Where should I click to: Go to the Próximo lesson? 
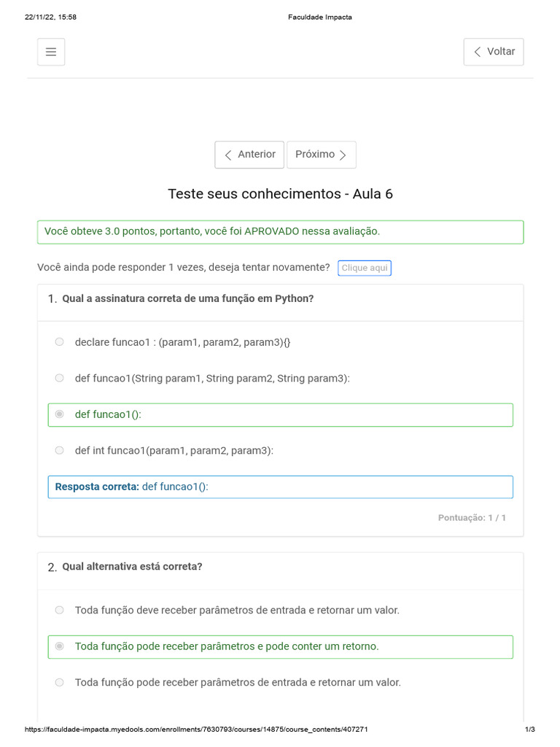click(x=321, y=155)
